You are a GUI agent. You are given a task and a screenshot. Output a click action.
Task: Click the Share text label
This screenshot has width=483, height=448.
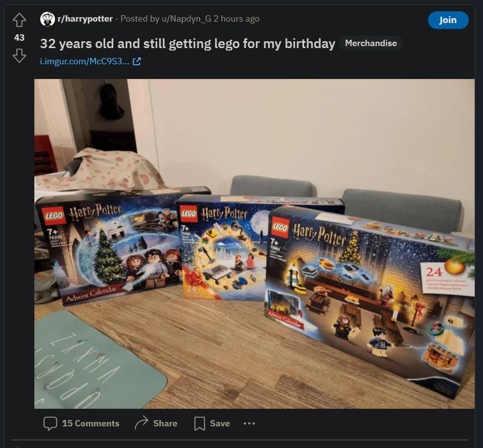click(x=165, y=423)
